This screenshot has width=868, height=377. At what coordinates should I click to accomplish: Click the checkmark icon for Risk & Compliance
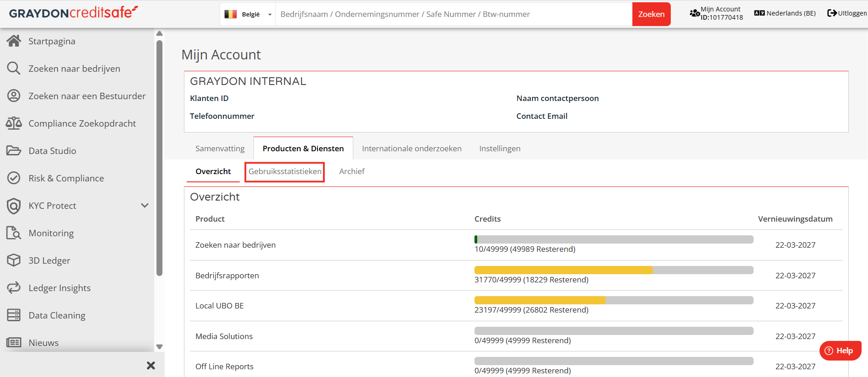14,178
